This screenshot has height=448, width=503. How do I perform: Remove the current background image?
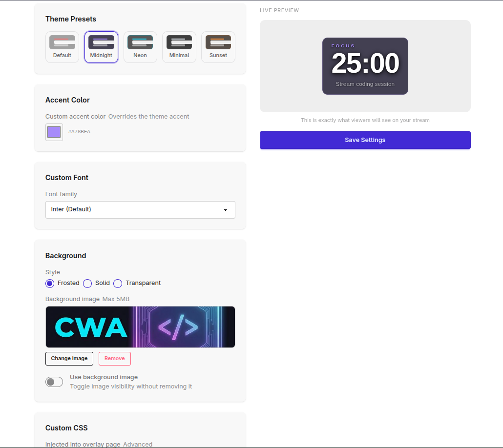tap(114, 359)
